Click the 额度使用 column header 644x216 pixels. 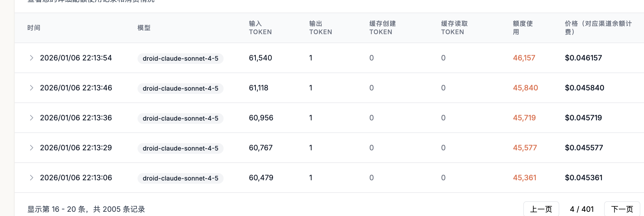coord(523,28)
